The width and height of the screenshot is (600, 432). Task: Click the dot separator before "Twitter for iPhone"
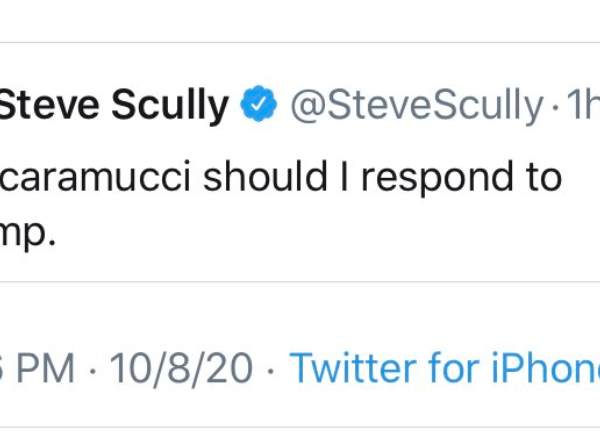tap(270, 369)
